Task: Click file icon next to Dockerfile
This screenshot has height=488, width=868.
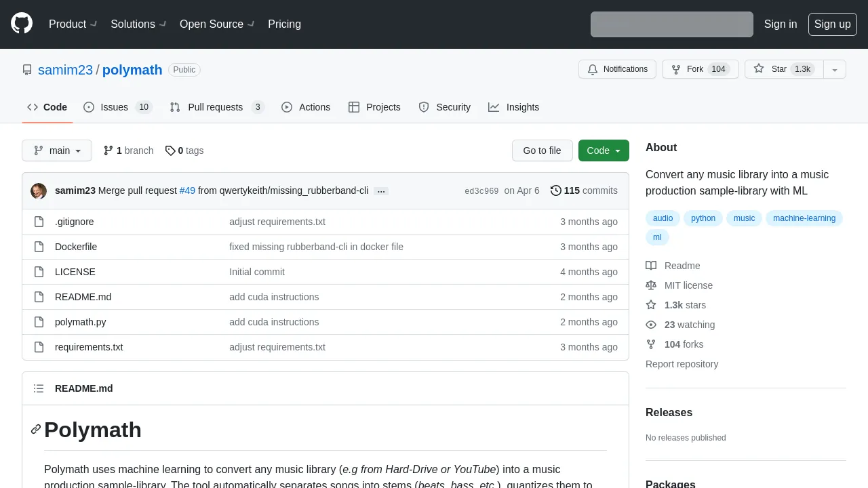Action: click(x=39, y=247)
